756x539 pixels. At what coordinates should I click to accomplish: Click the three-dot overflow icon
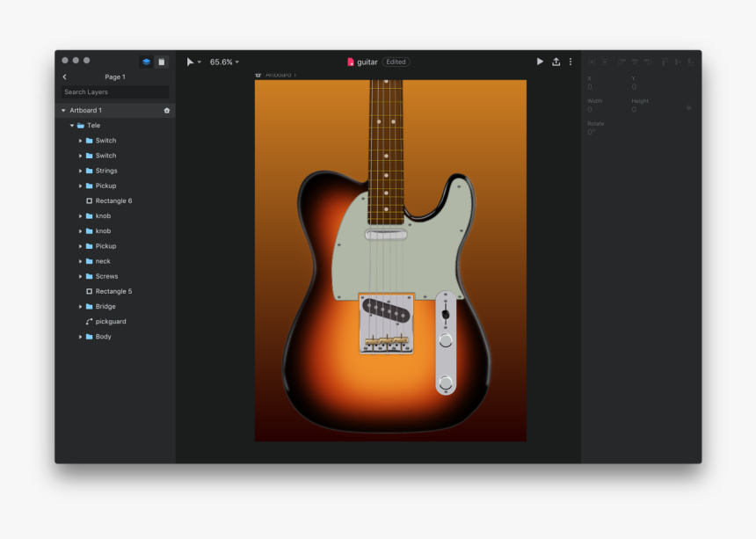[x=571, y=62]
